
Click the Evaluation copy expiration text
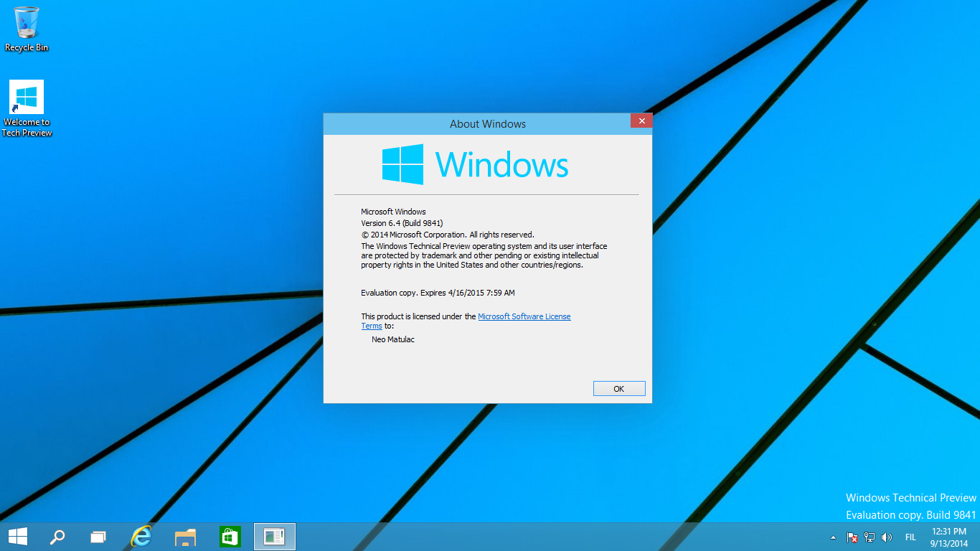[x=438, y=292]
